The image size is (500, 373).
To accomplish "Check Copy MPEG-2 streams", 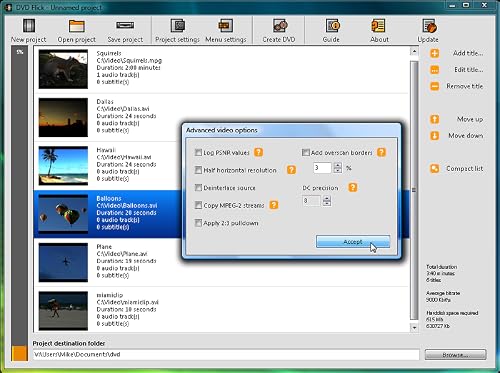I will point(198,205).
